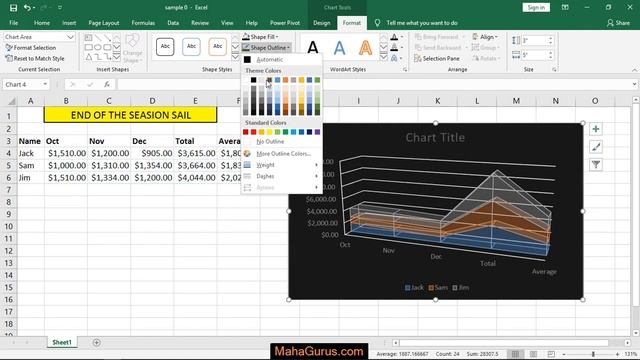Click the Sign in button
This screenshot has height=360, width=640.
tap(536, 7)
